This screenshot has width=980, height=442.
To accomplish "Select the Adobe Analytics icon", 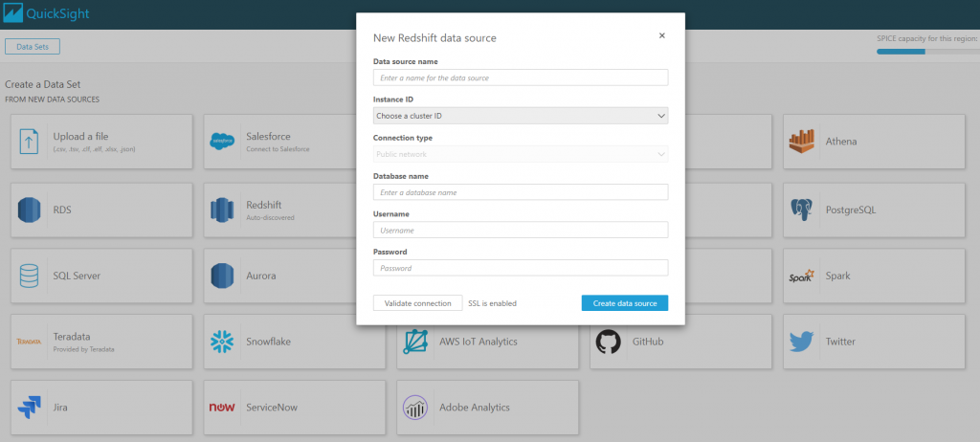I will point(415,407).
